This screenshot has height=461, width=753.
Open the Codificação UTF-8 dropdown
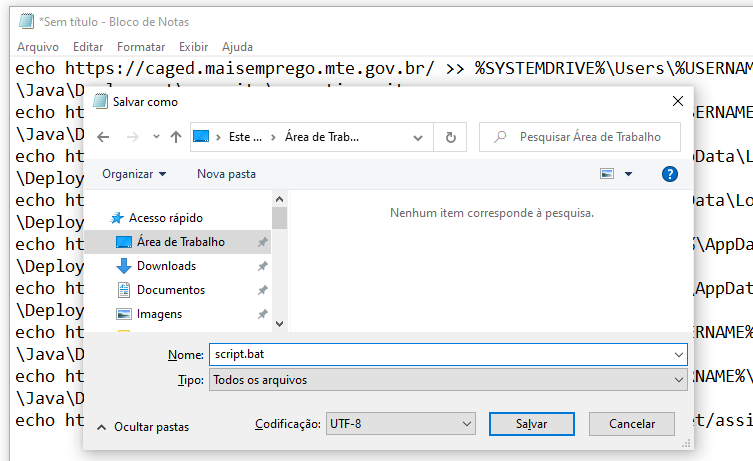click(400, 424)
